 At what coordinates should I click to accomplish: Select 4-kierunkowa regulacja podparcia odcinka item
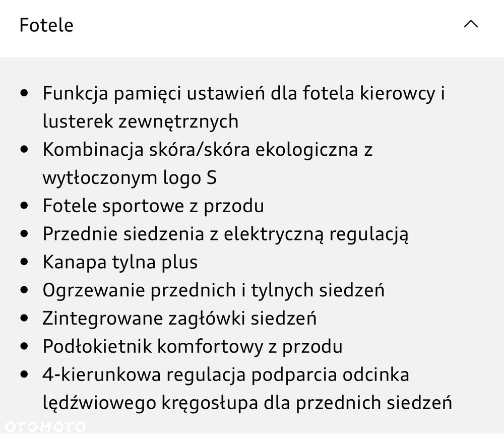[x=226, y=374]
